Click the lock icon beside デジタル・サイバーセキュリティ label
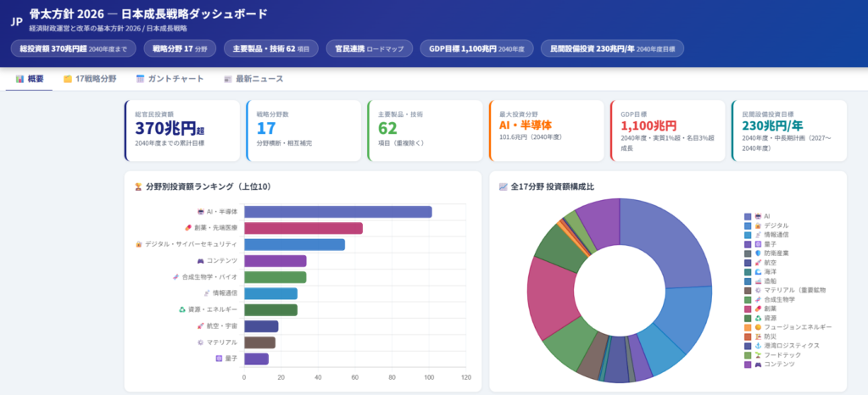This screenshot has height=395, width=868. pyautogui.click(x=139, y=244)
